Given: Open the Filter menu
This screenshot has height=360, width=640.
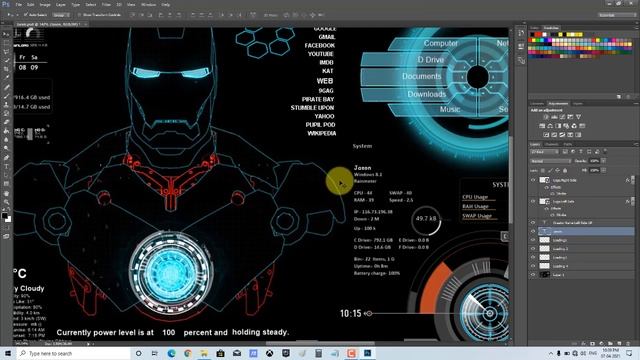Looking at the screenshot, I should click(106, 4).
